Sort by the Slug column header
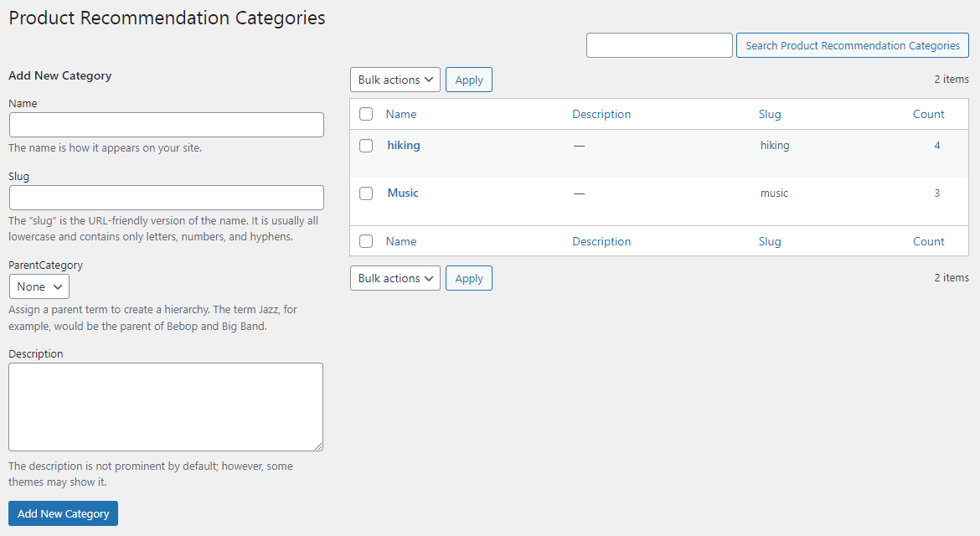This screenshot has width=980, height=536. click(769, 114)
